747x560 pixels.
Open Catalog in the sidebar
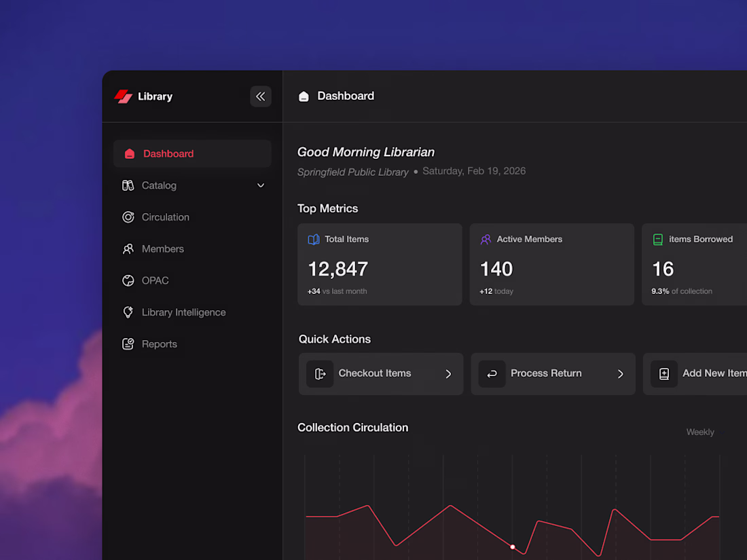(x=192, y=185)
